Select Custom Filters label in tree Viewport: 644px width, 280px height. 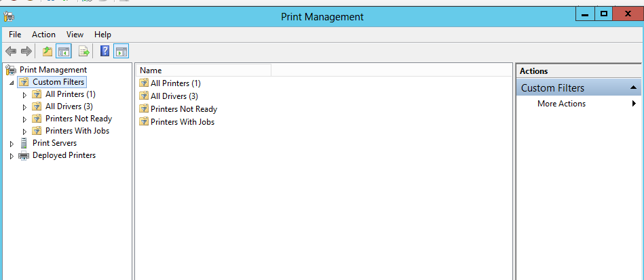coord(58,82)
